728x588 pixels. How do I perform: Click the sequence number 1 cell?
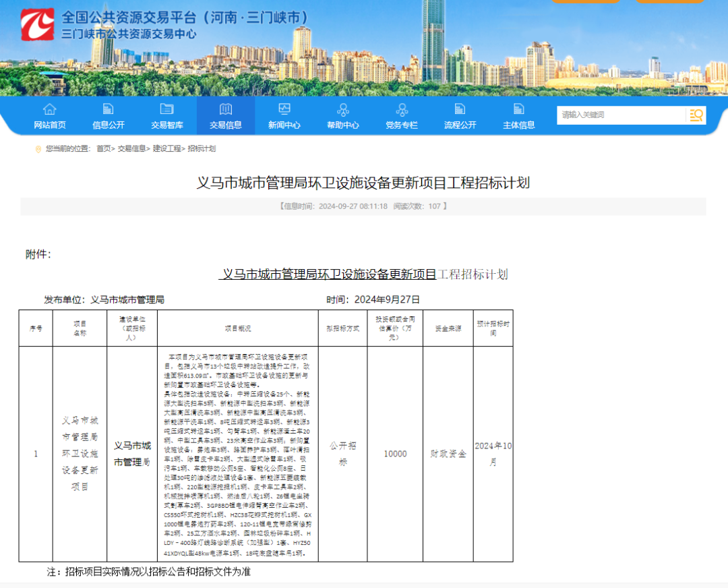(x=36, y=454)
